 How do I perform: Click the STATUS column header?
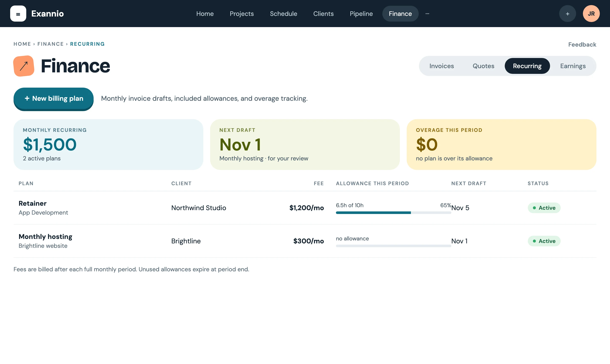click(x=538, y=183)
